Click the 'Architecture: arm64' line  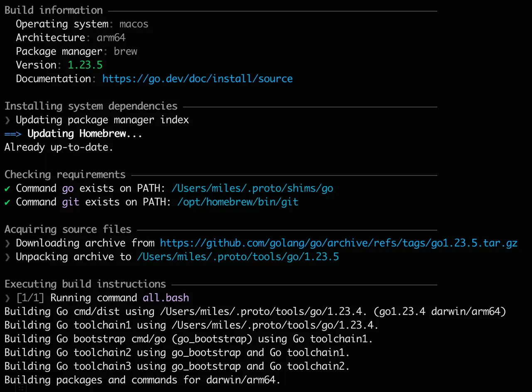point(71,37)
